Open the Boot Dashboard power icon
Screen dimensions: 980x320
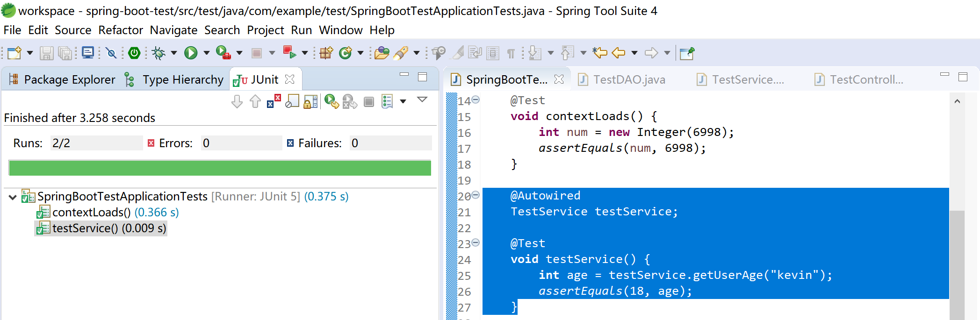coord(134,53)
